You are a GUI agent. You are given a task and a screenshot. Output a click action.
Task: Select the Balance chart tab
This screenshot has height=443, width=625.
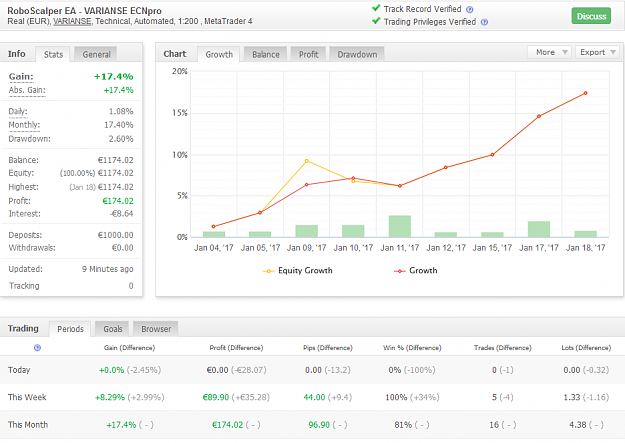[x=265, y=55]
